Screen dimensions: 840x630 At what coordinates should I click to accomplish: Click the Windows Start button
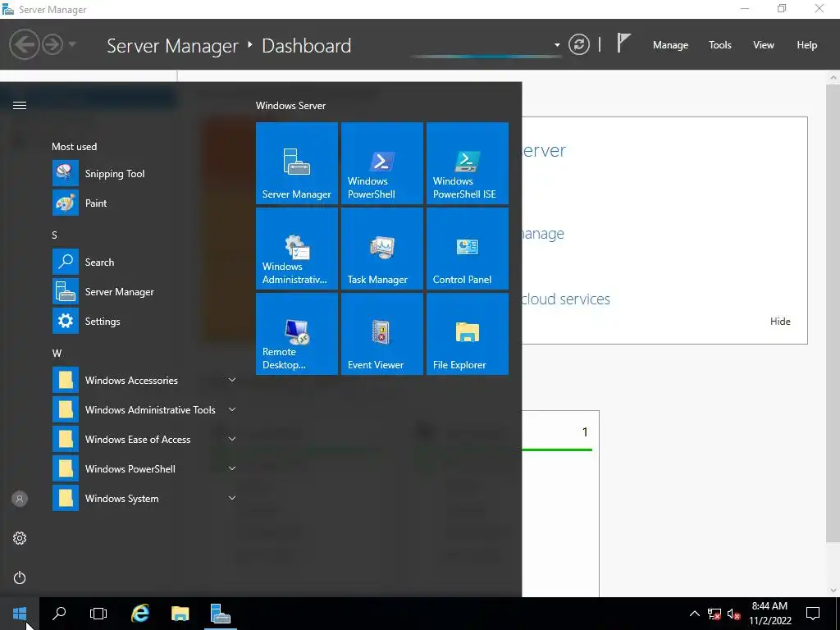[x=20, y=614]
